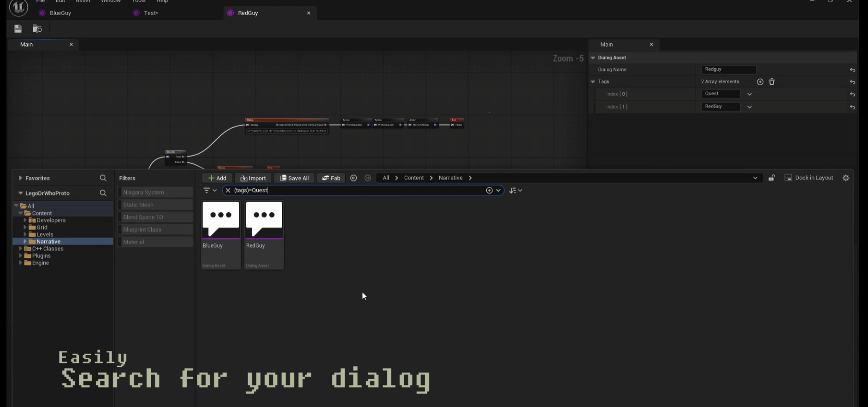The width and height of the screenshot is (868, 407).
Task: Toggle the Content Browser lock icon
Action: pyautogui.click(x=772, y=178)
